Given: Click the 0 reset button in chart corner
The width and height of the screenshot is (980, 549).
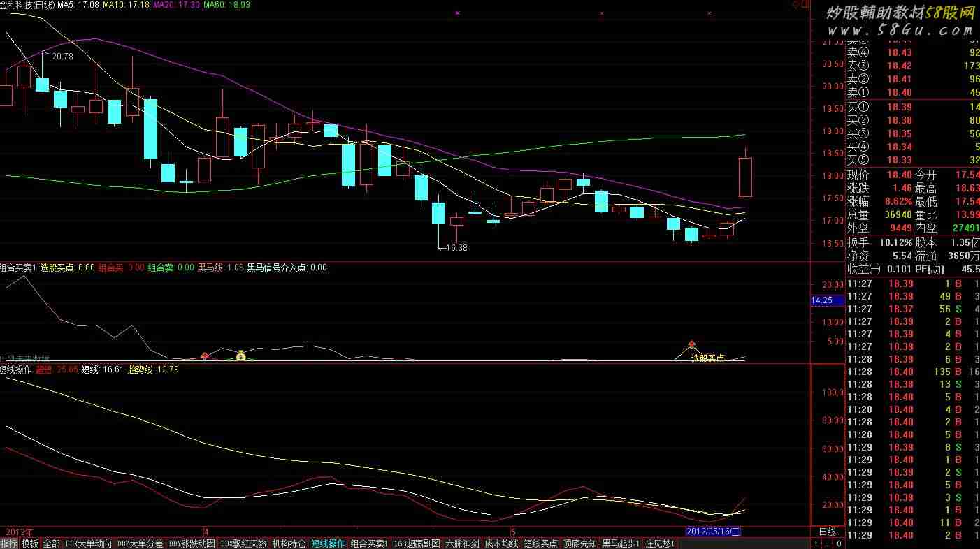Looking at the screenshot, I should pyautogui.click(x=839, y=543).
